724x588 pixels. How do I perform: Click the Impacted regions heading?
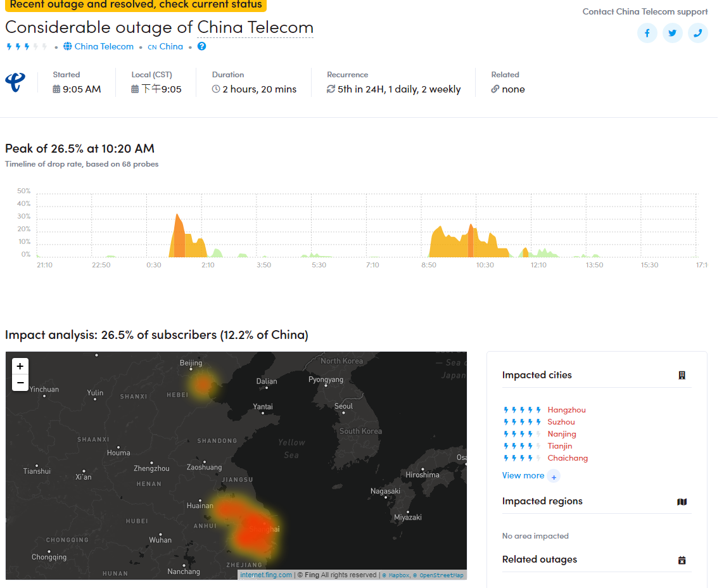(542, 501)
